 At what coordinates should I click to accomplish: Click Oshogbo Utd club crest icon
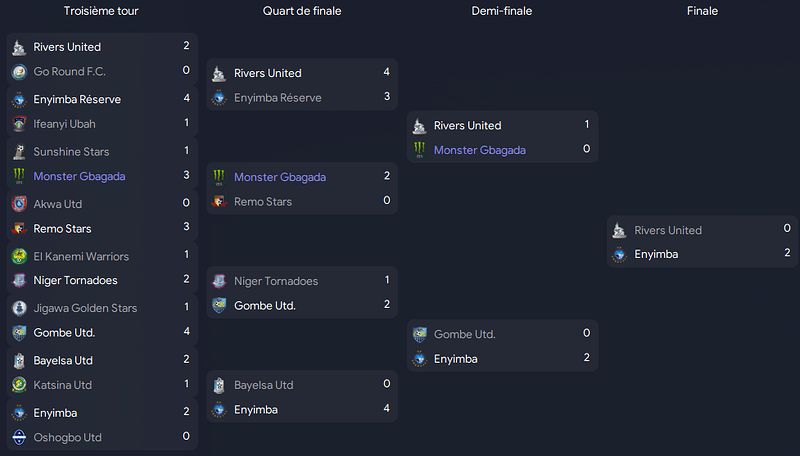click(x=19, y=437)
